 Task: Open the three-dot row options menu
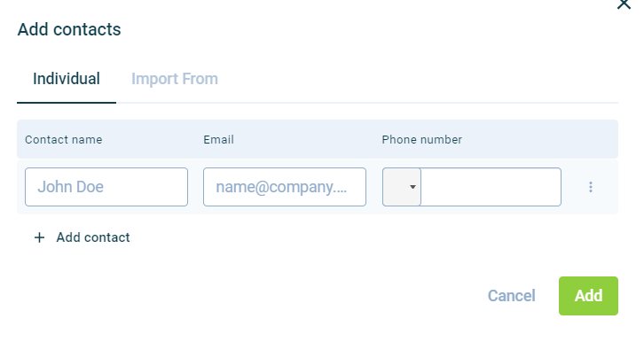click(591, 187)
